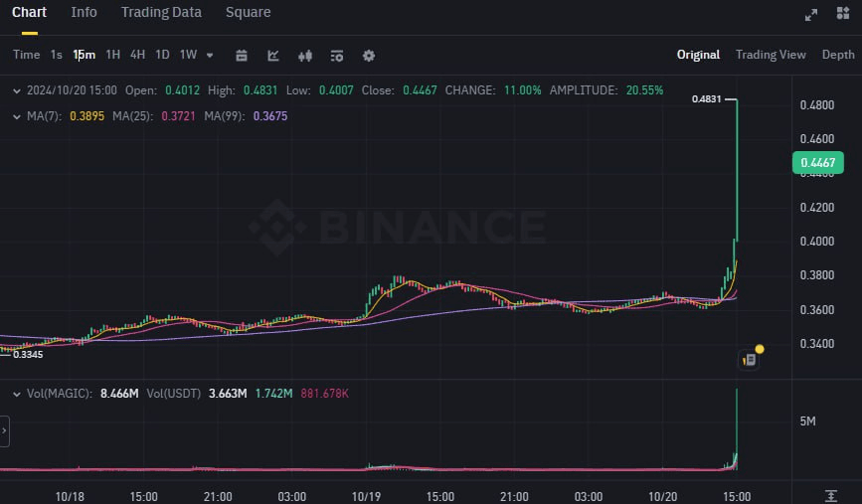The width and height of the screenshot is (862, 504).
Task: Click the chart display options icon
Action: point(337,56)
